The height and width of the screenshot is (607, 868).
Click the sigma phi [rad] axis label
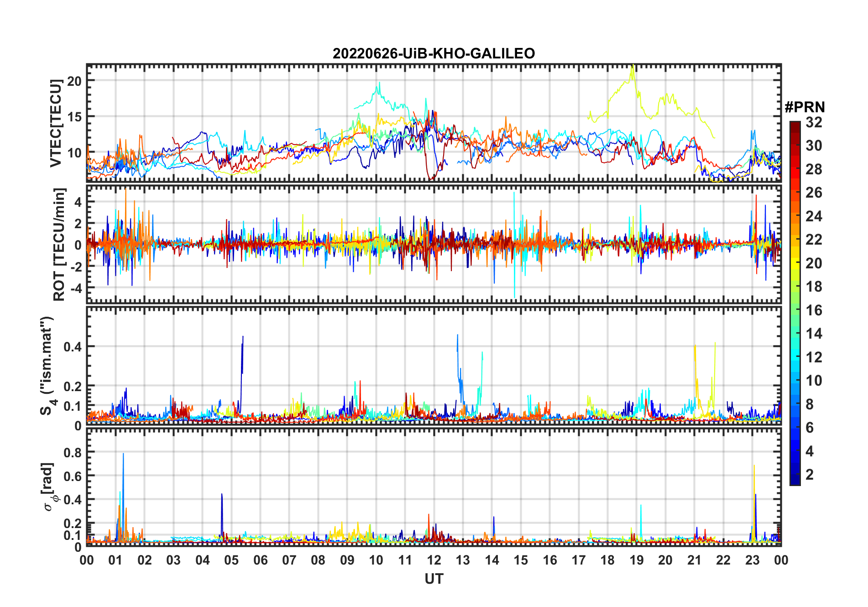tap(49, 487)
